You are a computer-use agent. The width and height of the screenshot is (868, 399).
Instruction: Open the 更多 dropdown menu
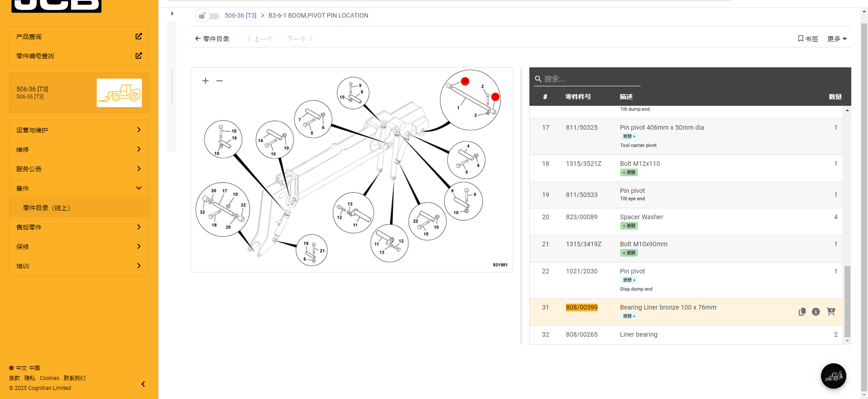click(837, 39)
